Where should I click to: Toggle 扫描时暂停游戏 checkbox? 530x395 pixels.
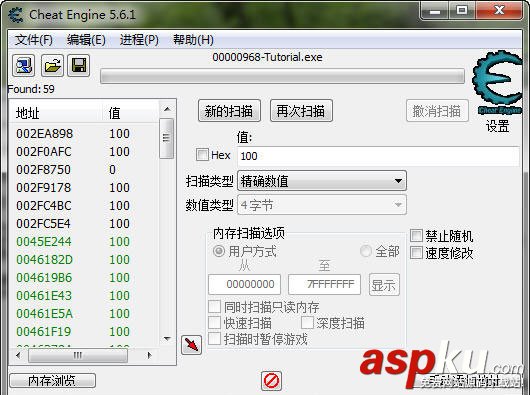215,339
